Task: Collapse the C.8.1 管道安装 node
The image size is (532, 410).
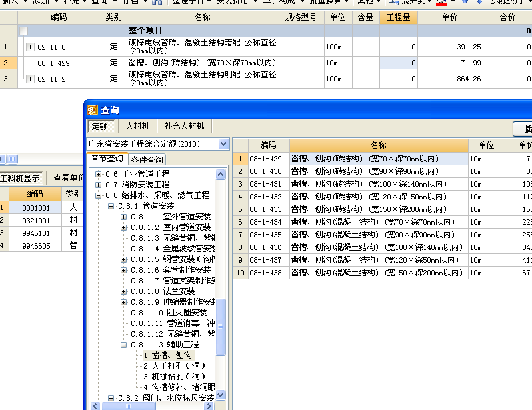Action: [111, 206]
